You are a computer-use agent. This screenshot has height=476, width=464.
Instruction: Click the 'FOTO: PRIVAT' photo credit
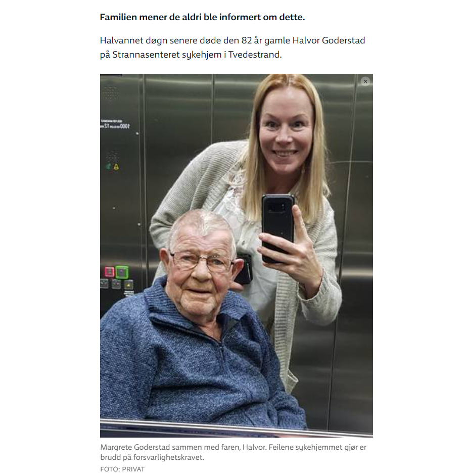tap(122, 469)
